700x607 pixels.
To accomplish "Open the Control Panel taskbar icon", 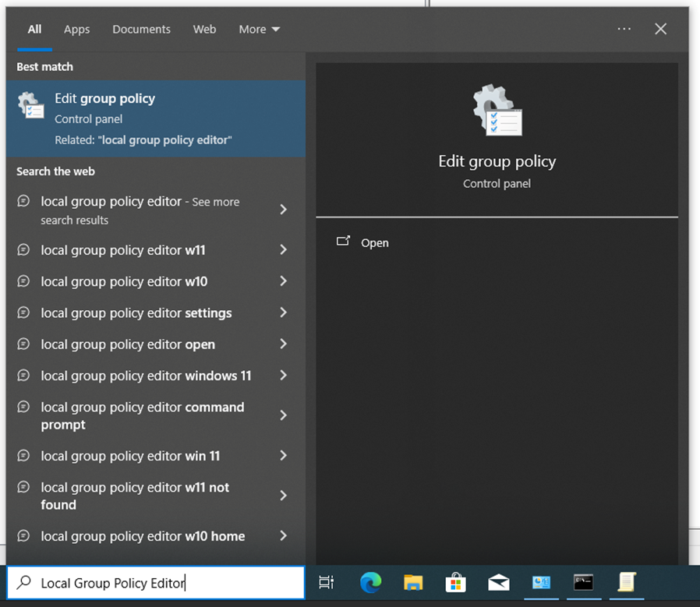I will [541, 582].
